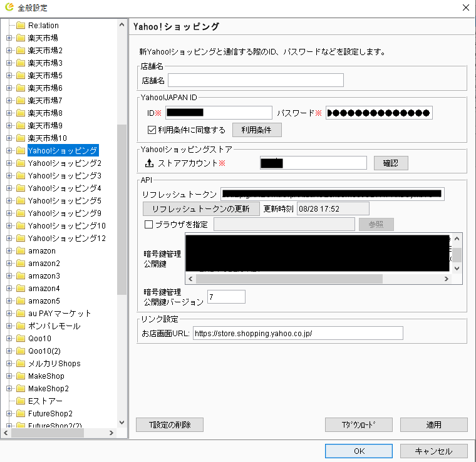Click the Yahoo!JAPAN ID input field
476x462 pixels.
(x=219, y=113)
